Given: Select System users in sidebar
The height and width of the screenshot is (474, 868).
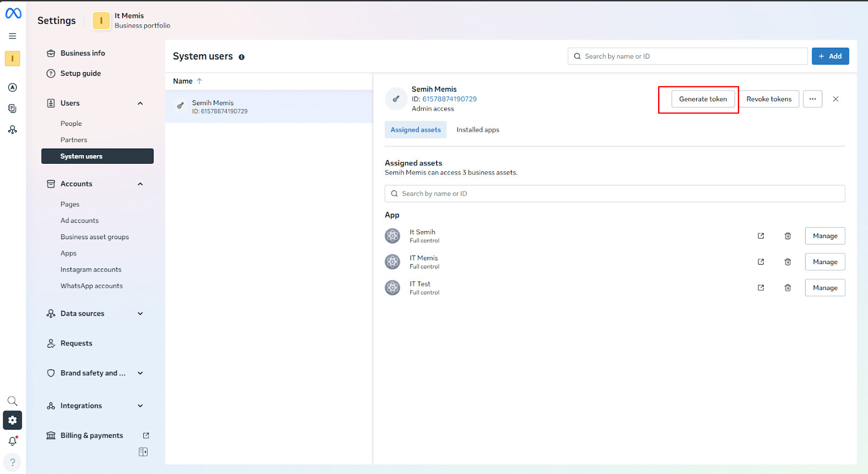Looking at the screenshot, I should tap(97, 156).
